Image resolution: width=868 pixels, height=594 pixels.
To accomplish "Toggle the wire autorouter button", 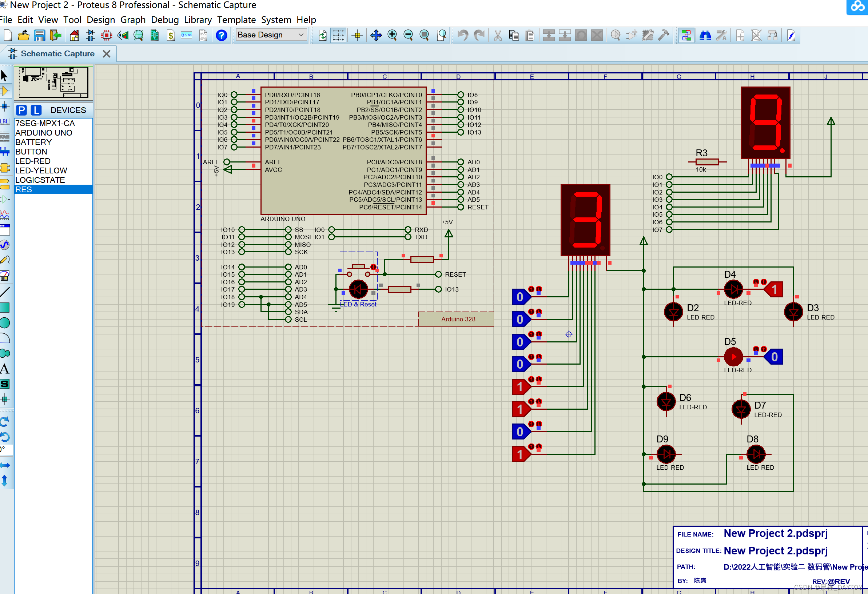I will [686, 36].
